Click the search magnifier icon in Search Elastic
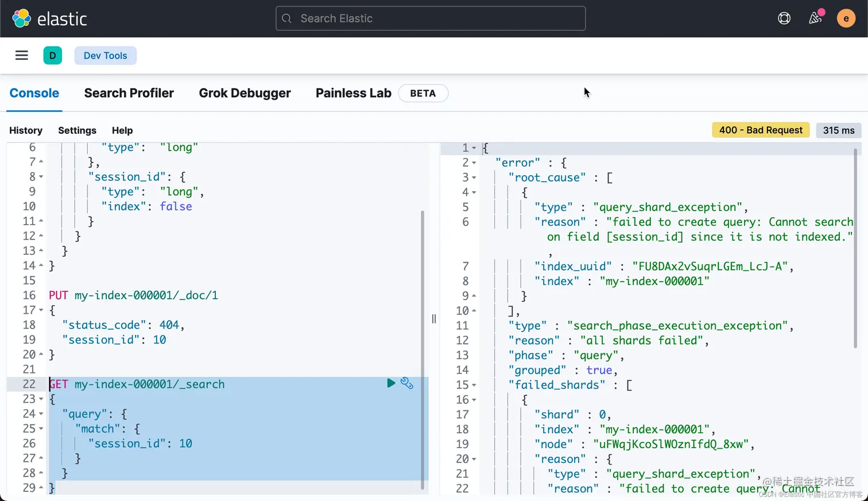 pyautogui.click(x=287, y=18)
